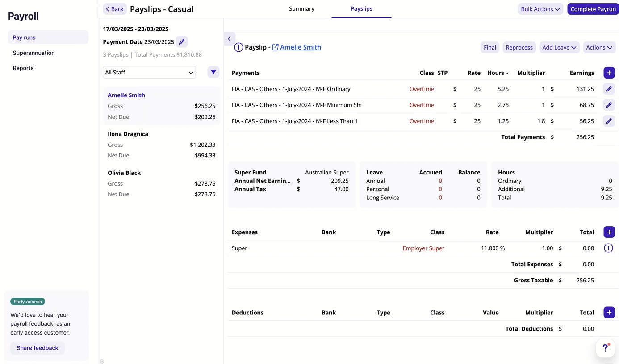Viewport: 619px width, 364px height.
Task: Edit the M-F Less Than 1 payment row
Action: 609,121
